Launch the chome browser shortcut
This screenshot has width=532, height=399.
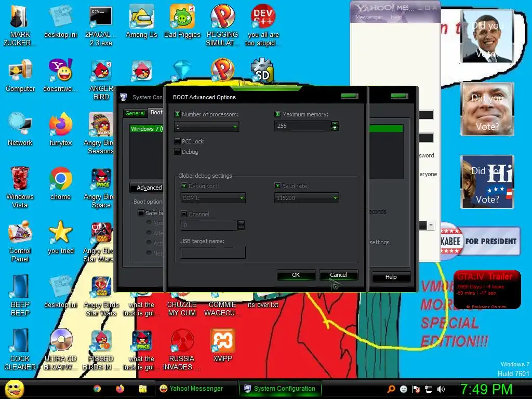click(x=60, y=183)
